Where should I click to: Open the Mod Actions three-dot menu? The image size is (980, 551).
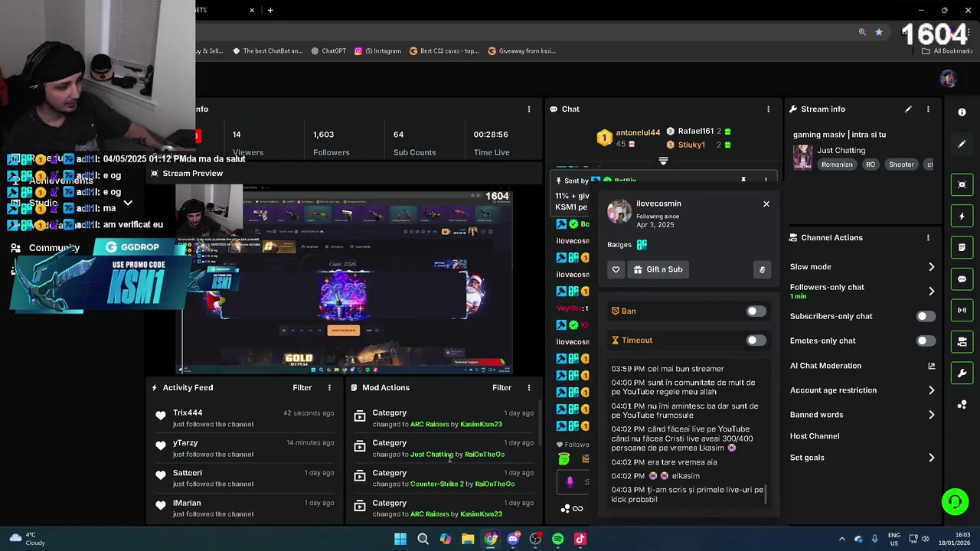(x=528, y=388)
